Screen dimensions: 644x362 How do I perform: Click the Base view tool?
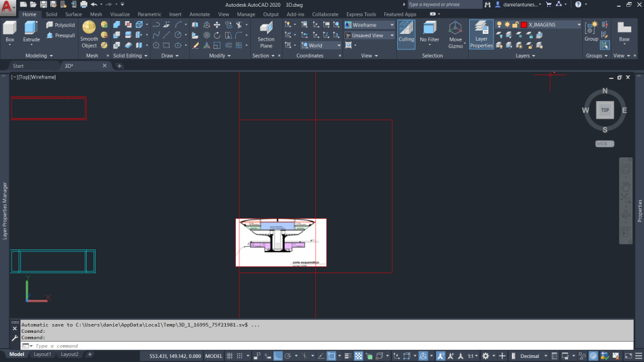tap(624, 31)
